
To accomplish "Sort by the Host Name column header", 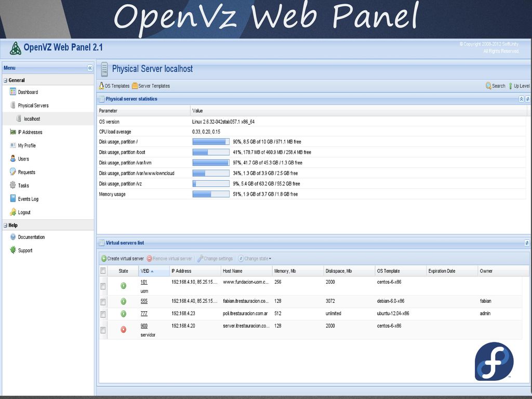I will [246, 271].
